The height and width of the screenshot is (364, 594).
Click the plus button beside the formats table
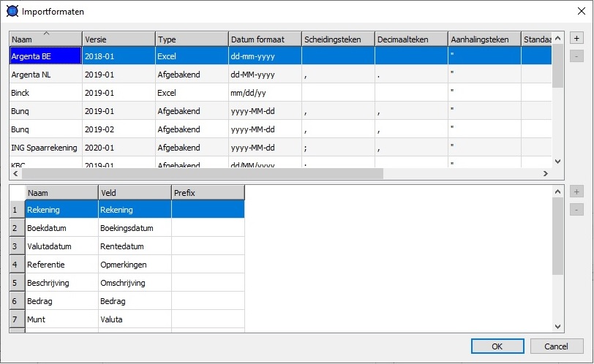(x=576, y=38)
